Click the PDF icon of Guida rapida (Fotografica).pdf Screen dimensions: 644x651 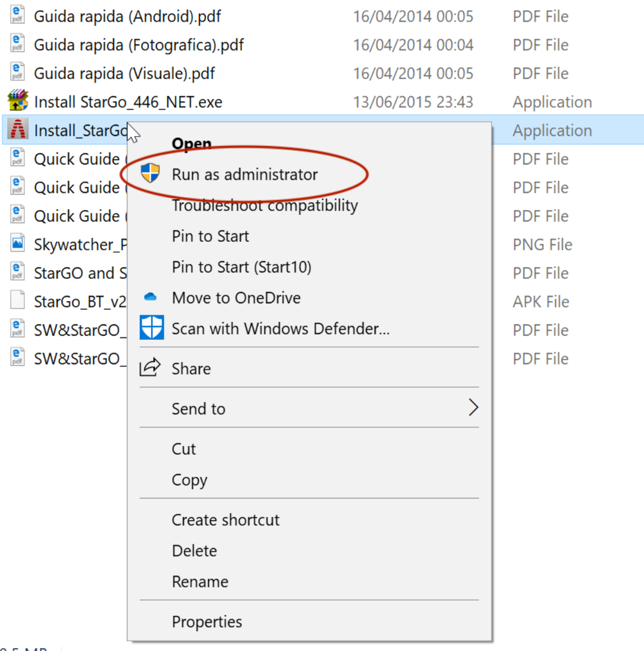pyautogui.click(x=18, y=44)
